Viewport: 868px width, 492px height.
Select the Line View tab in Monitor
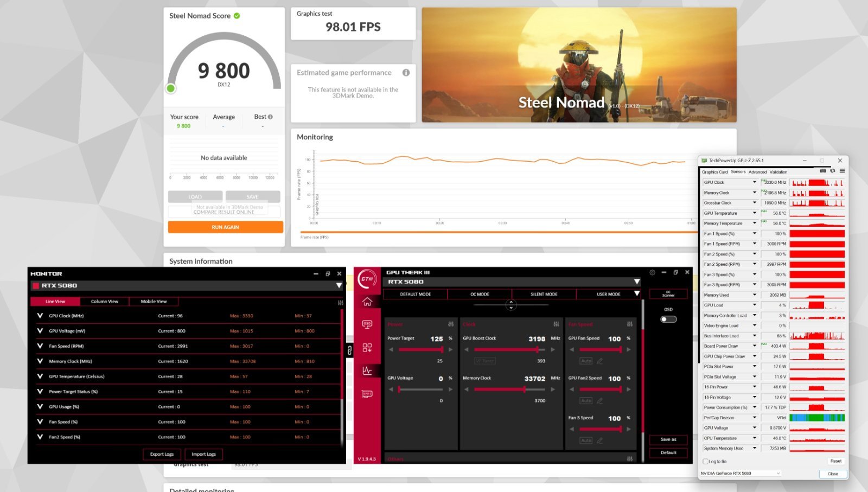click(55, 302)
